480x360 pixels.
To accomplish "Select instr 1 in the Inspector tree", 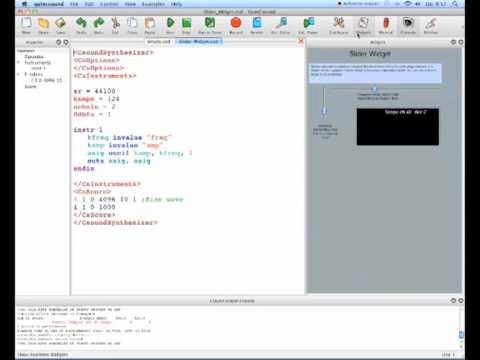I will pos(39,68).
